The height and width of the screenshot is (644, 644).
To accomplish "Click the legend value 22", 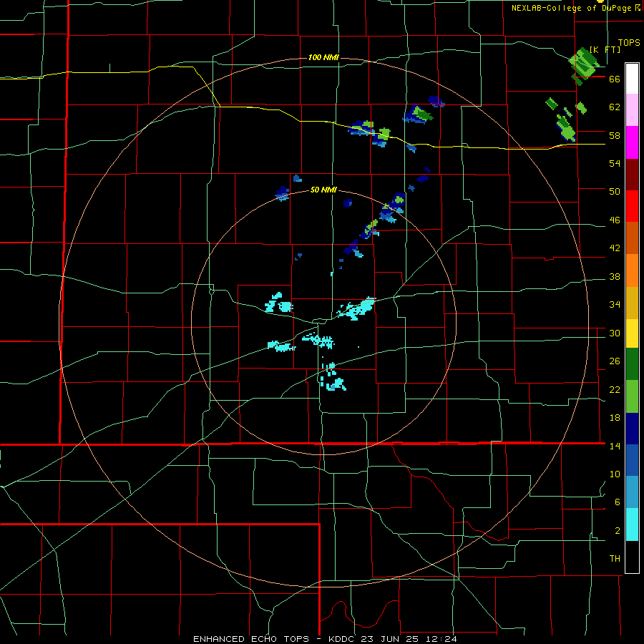I will click(x=615, y=390).
